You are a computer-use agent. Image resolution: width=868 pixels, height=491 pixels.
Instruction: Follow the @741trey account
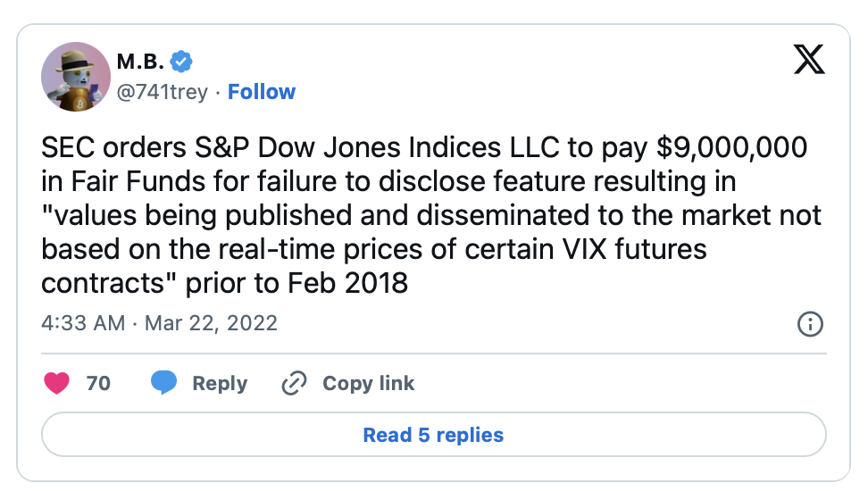point(262,92)
